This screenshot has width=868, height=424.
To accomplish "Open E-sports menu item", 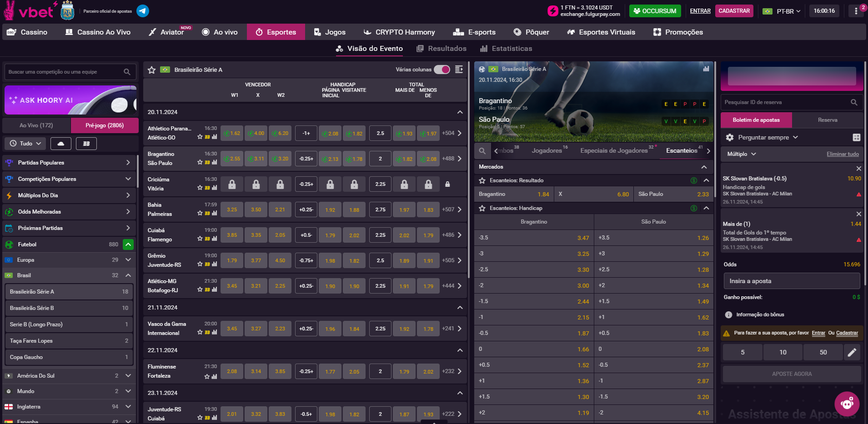I will point(474,32).
